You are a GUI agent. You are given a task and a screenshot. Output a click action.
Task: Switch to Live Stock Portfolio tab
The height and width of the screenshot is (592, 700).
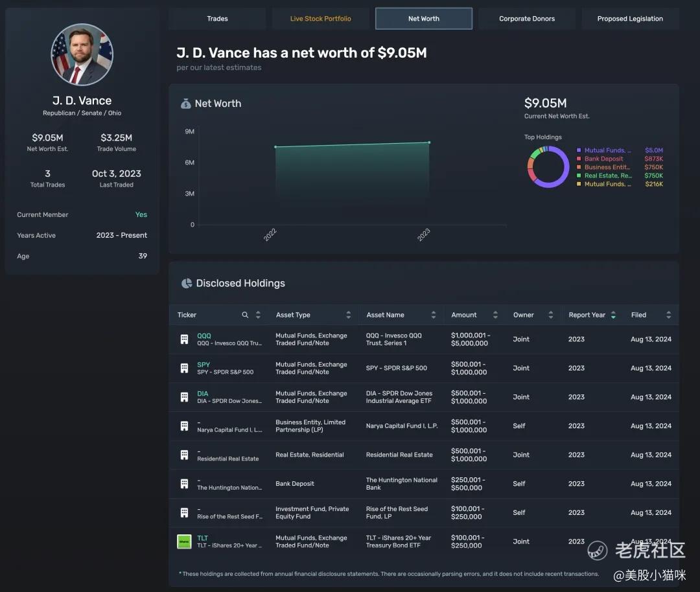321,19
